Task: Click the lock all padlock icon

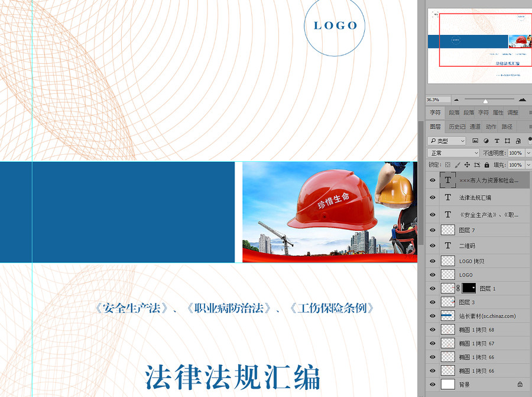Action: pyautogui.click(x=487, y=165)
